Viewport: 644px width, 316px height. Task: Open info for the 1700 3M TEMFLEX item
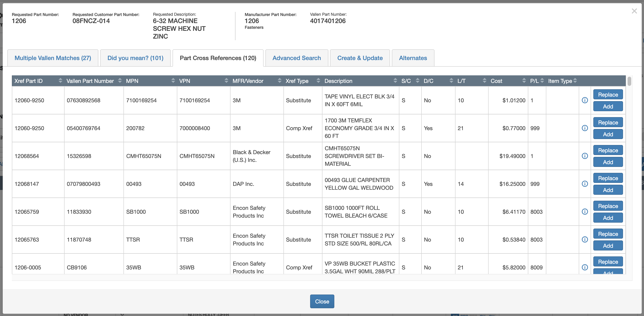coord(585,128)
